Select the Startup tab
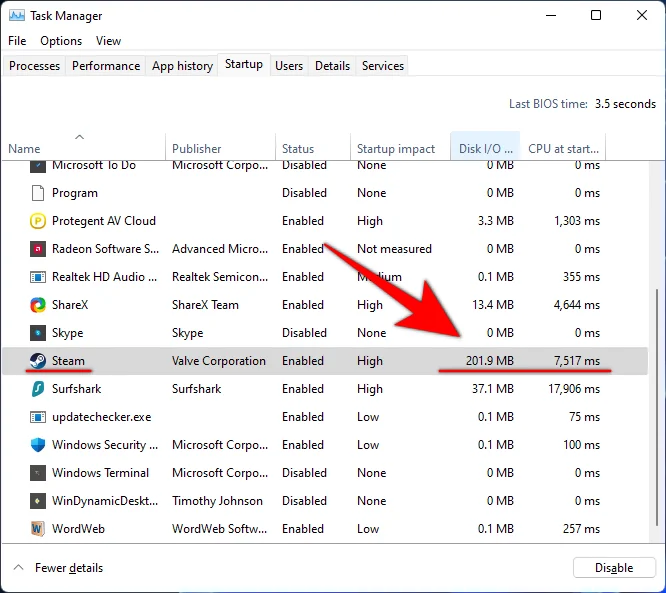This screenshot has height=593, width=666. (x=244, y=64)
